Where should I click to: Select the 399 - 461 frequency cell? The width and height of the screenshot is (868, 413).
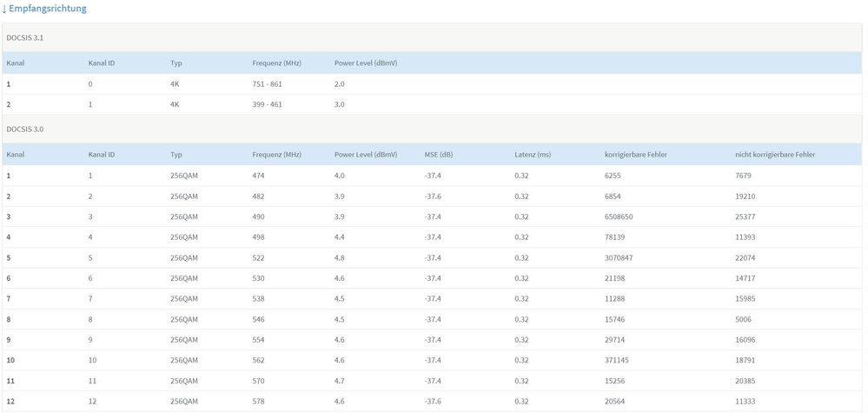267,104
